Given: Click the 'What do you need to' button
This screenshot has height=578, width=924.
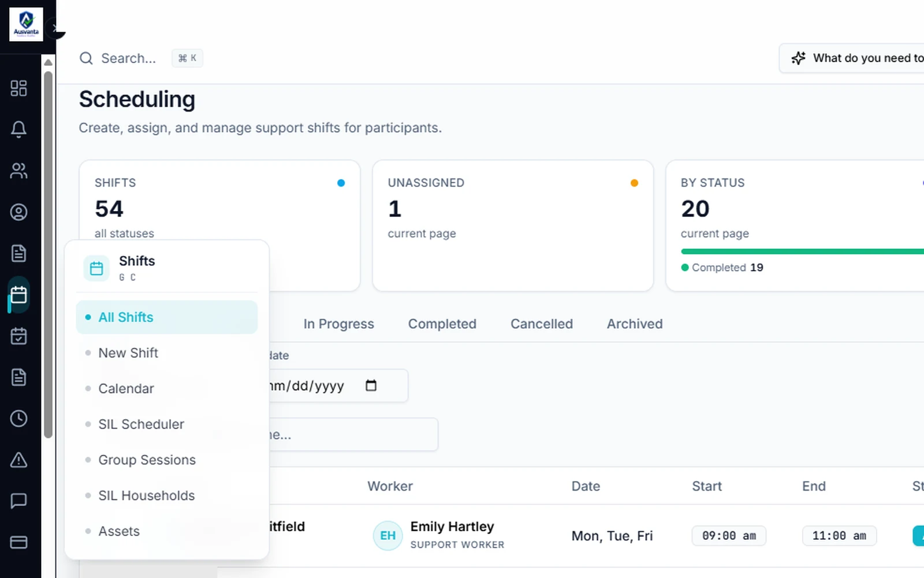Looking at the screenshot, I should (x=852, y=58).
